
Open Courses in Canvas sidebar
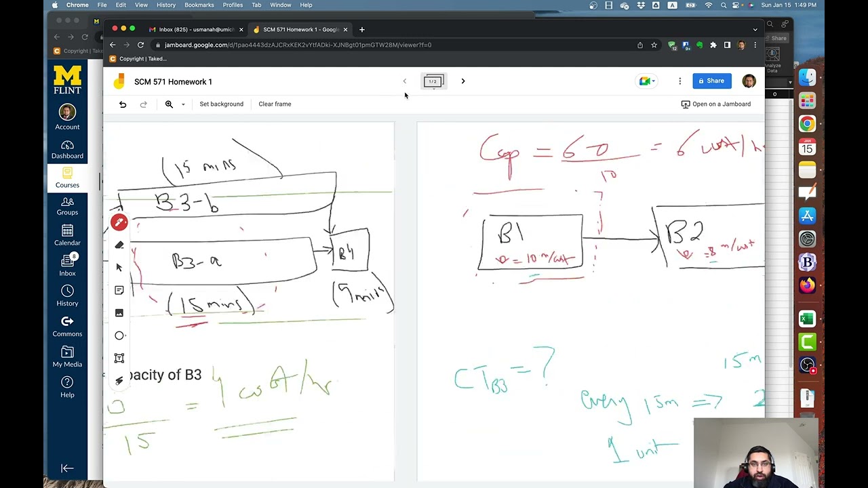click(67, 178)
